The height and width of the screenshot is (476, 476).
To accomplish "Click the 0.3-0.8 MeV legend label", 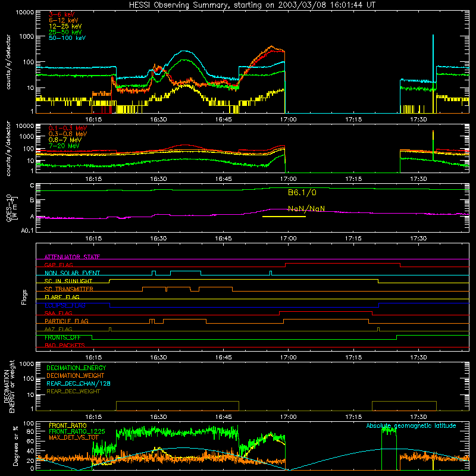I will coord(68,134).
